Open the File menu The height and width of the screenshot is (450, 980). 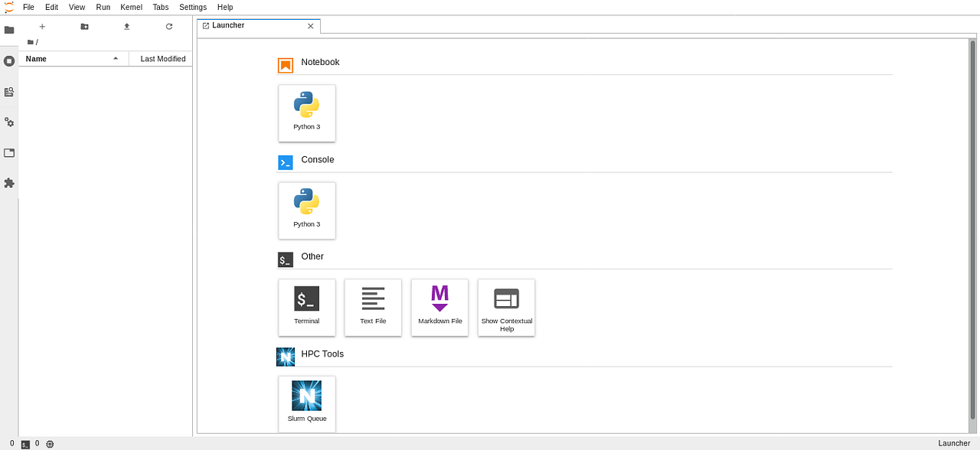28,7
